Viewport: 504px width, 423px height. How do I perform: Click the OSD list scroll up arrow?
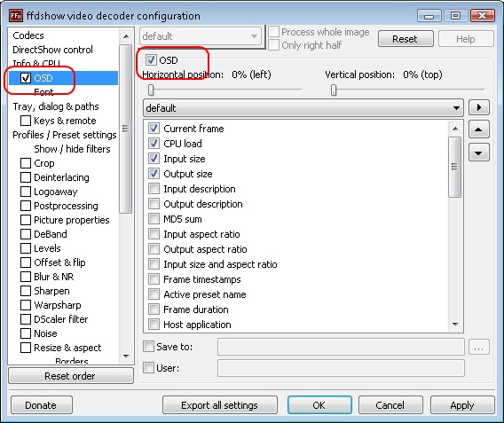(455, 129)
